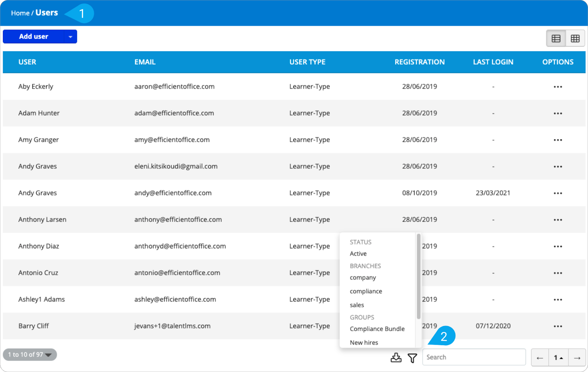
Task: Click the Search input field
Action: 474,357
